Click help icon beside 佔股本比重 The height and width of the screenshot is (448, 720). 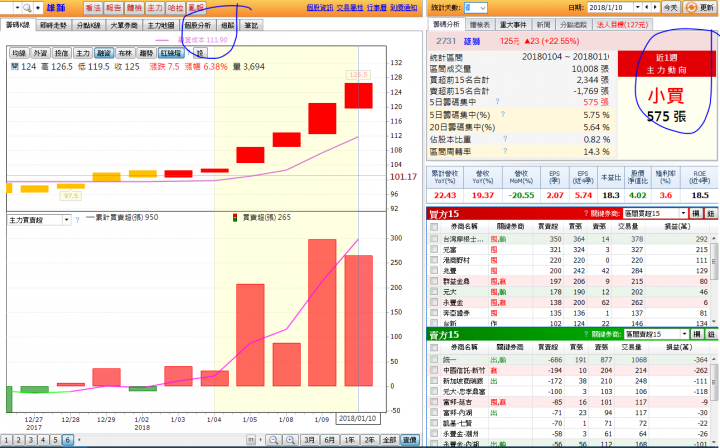506,138
